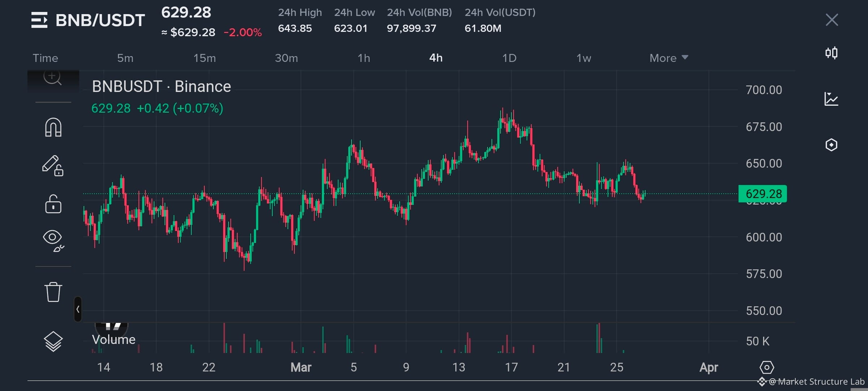Click the BNBUSDT · Binance chart legend
The height and width of the screenshot is (391, 868).
click(x=161, y=87)
